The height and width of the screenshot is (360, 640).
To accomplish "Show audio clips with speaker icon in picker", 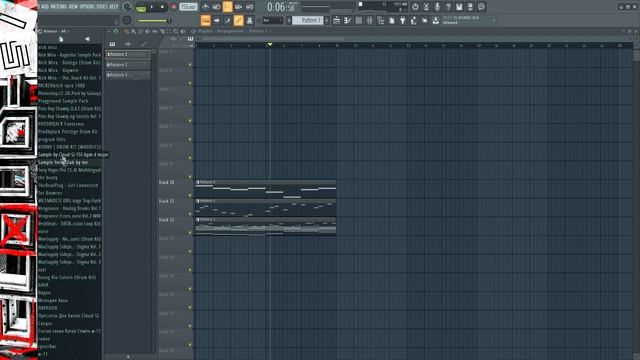I will tap(128, 44).
